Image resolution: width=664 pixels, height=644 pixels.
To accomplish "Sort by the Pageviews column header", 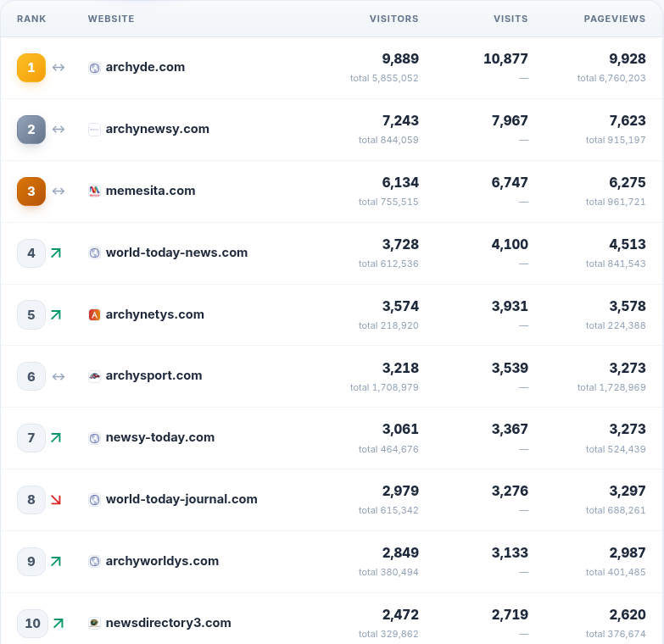I will 615,19.
